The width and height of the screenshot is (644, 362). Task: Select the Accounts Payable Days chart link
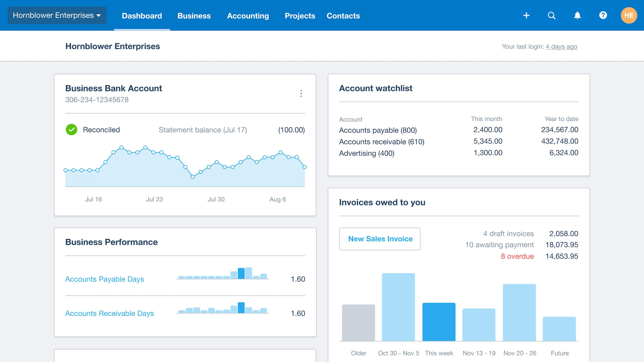click(x=104, y=278)
